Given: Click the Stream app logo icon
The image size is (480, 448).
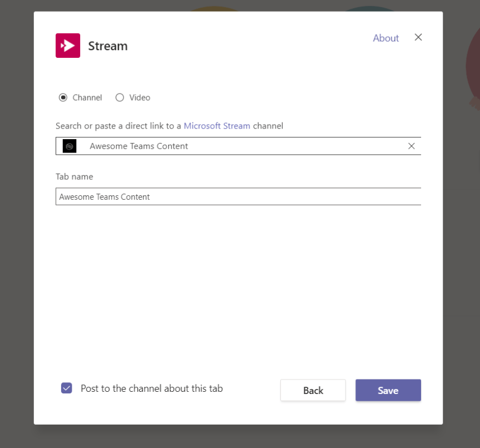Looking at the screenshot, I should pyautogui.click(x=67, y=45).
